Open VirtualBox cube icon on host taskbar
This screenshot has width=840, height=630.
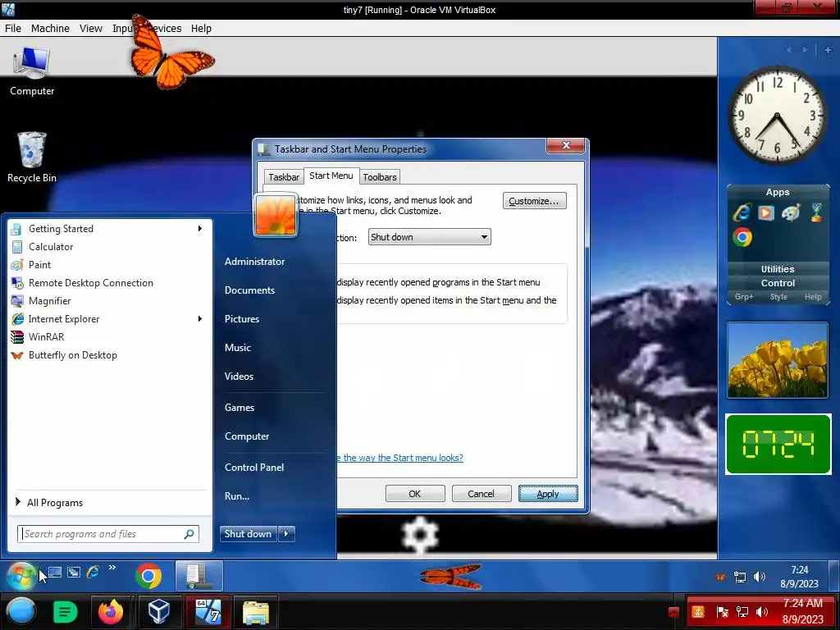click(x=159, y=611)
